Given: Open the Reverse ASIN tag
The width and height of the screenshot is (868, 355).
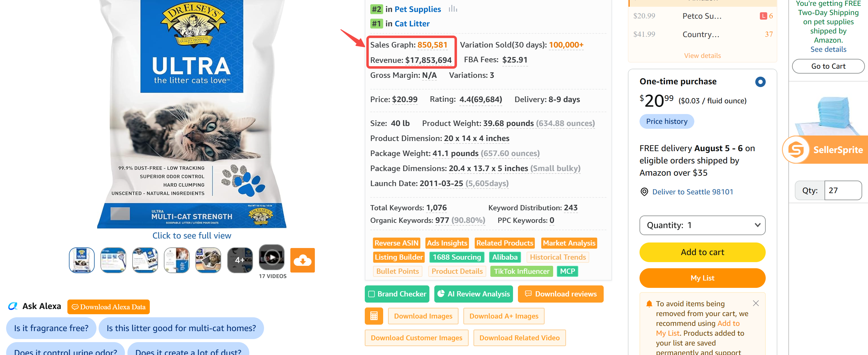Looking at the screenshot, I should [396, 243].
